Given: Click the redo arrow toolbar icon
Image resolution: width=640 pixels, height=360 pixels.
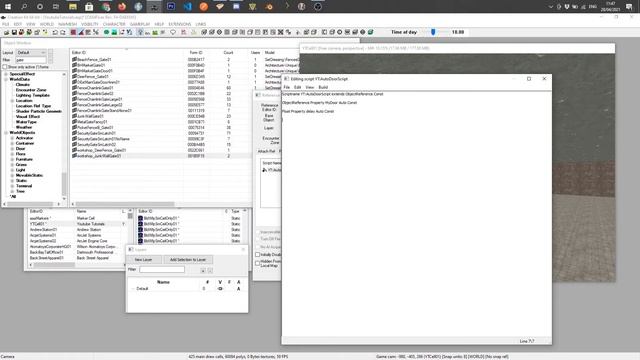Looking at the screenshot, I should (63, 32).
